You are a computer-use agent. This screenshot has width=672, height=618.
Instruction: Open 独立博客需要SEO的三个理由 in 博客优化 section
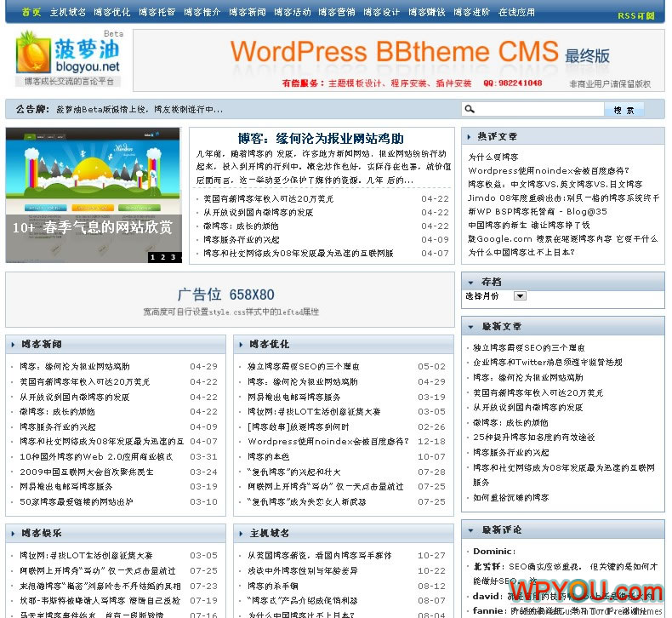(304, 367)
